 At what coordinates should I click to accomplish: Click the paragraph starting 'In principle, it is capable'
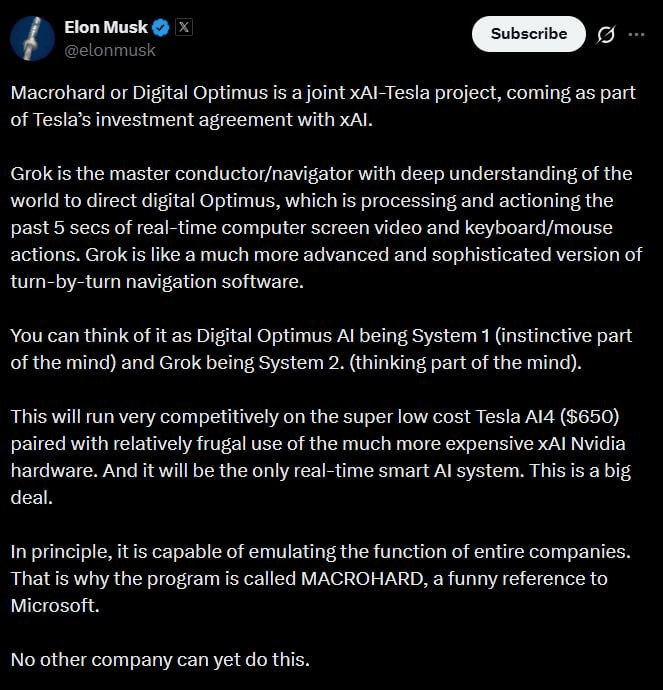click(x=320, y=578)
